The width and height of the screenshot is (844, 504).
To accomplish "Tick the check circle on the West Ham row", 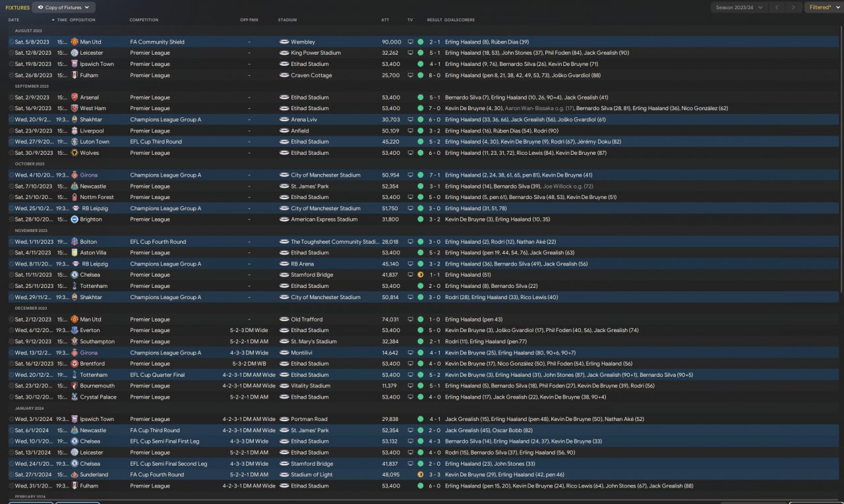I will (x=11, y=109).
